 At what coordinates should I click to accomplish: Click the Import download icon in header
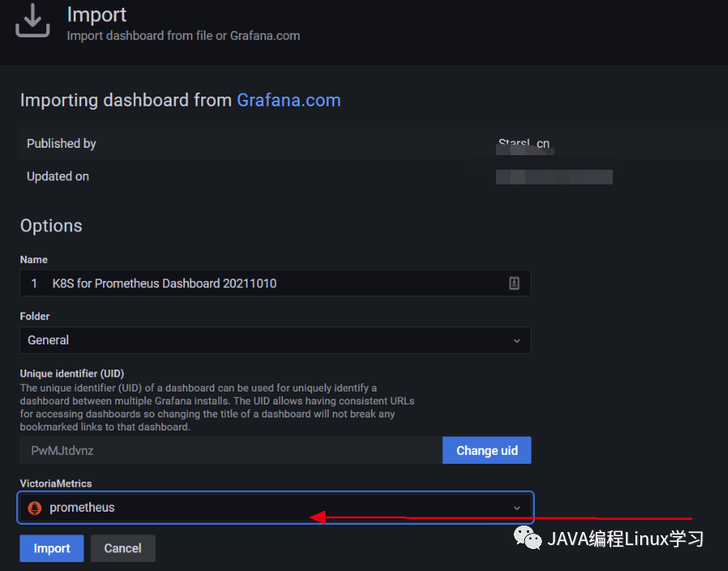[32, 20]
